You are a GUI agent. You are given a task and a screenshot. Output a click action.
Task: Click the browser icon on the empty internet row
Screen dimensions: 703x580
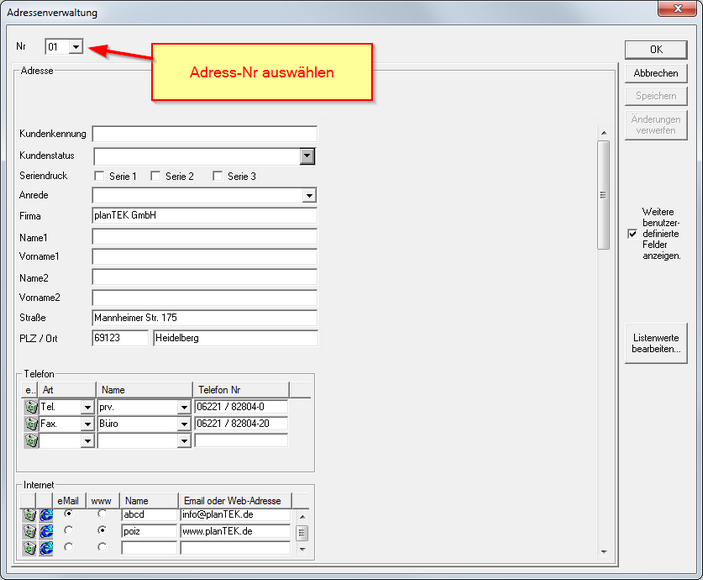tap(46, 548)
